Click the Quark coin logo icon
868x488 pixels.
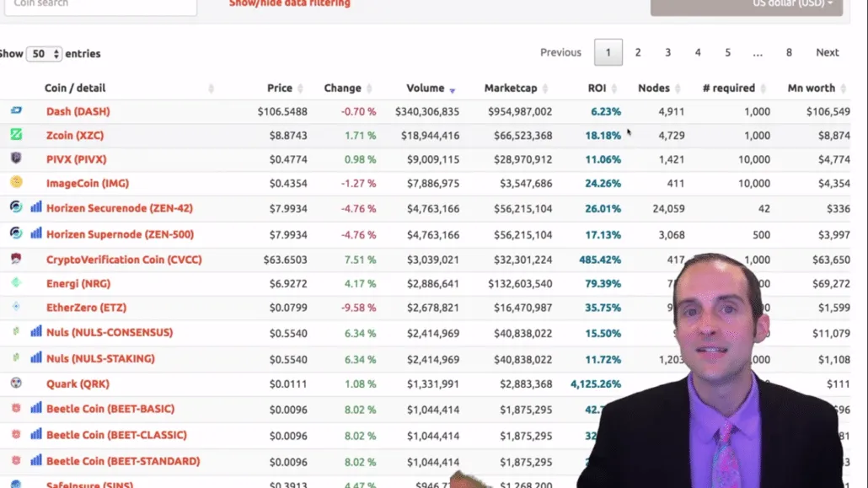[x=16, y=382]
